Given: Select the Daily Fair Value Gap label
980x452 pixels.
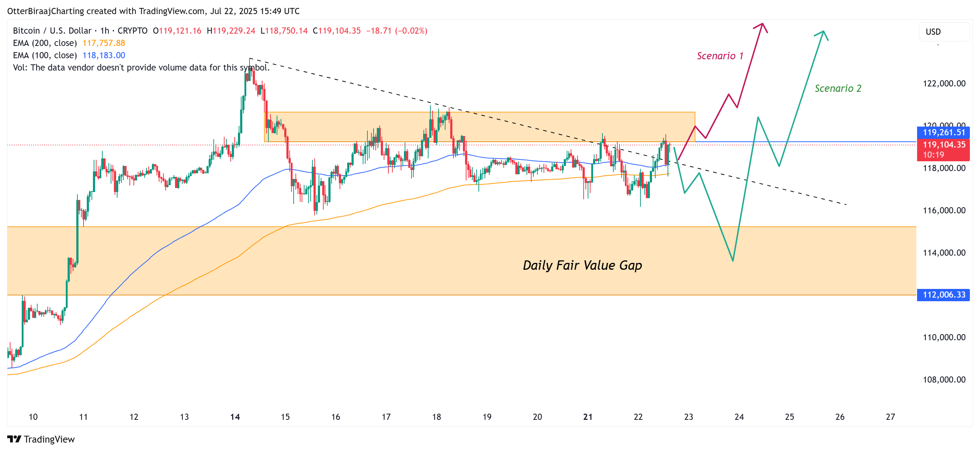Looking at the screenshot, I should 582,265.
